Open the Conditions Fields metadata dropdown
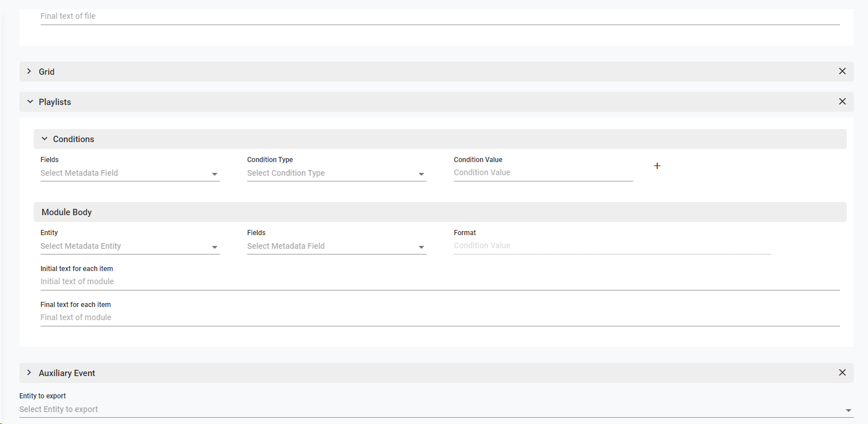Image resolution: width=868 pixels, height=424 pixels. pyautogui.click(x=130, y=173)
